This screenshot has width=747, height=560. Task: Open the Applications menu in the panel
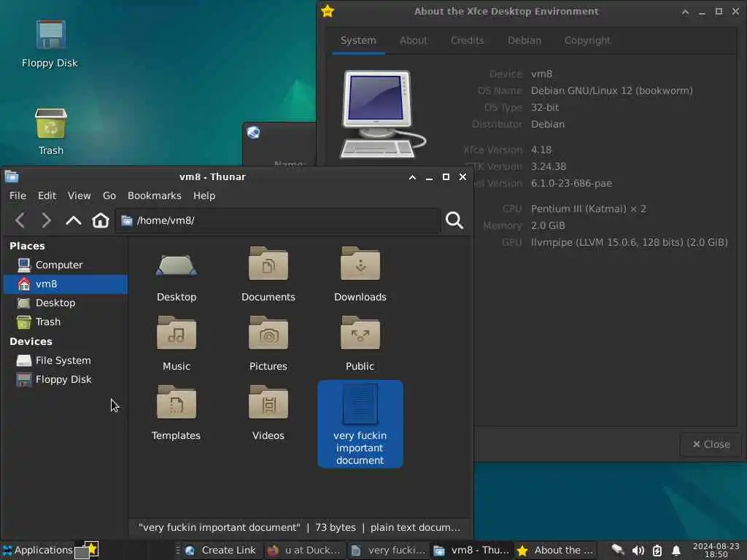click(38, 550)
